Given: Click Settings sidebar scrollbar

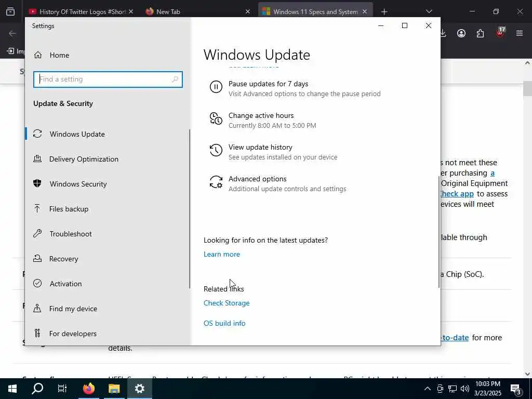Looking at the screenshot, I should point(190,209).
